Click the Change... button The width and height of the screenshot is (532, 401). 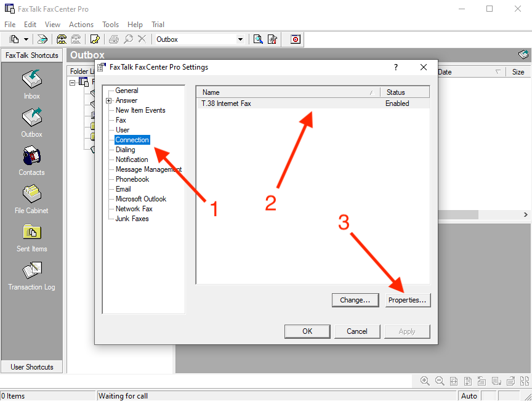(355, 300)
